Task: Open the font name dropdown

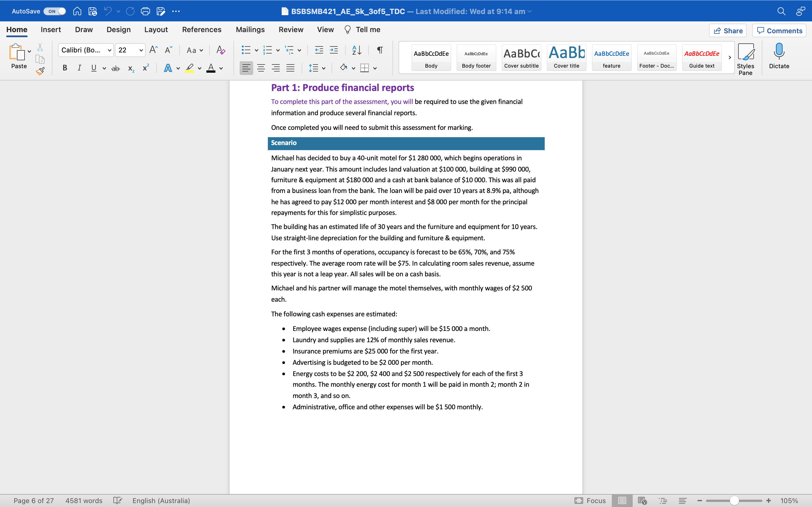Action: coord(109,50)
